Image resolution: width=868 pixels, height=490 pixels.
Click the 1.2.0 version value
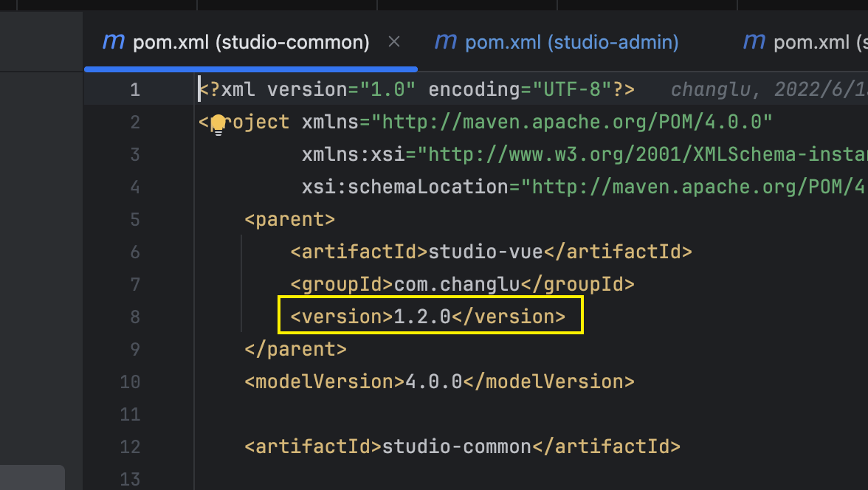tap(422, 317)
